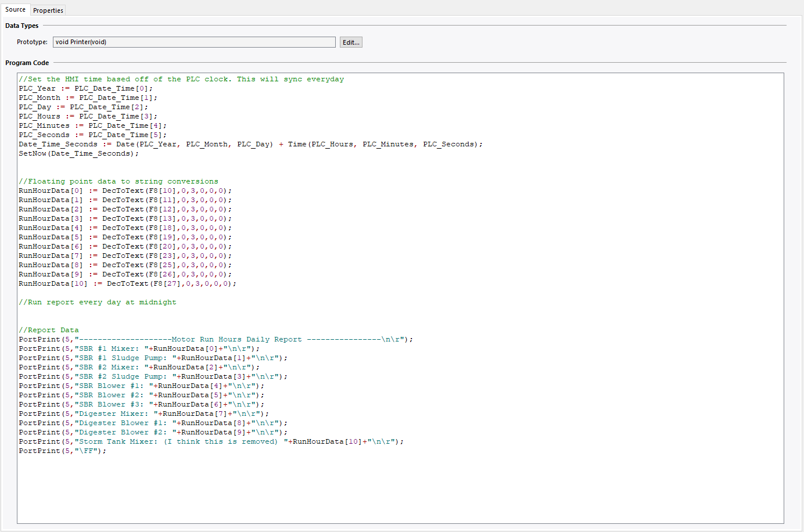Click the RunHourData[10] DecToText line
Screen dimensions: 804x532
pyautogui.click(x=128, y=283)
